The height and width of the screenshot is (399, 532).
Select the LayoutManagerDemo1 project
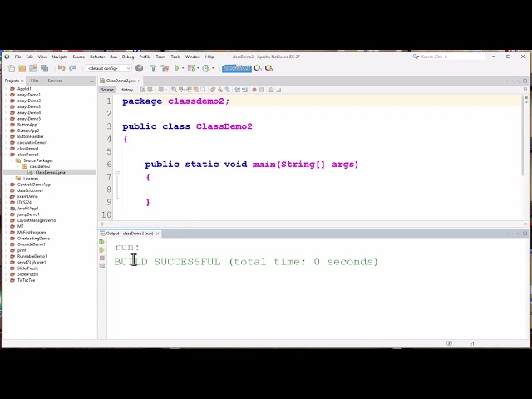(x=37, y=220)
